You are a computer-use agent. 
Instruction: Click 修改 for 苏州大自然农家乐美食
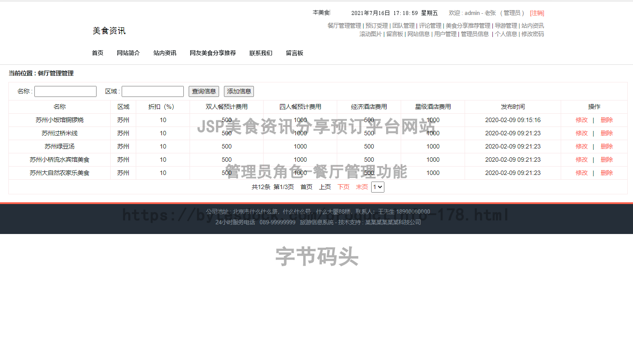[x=581, y=173]
